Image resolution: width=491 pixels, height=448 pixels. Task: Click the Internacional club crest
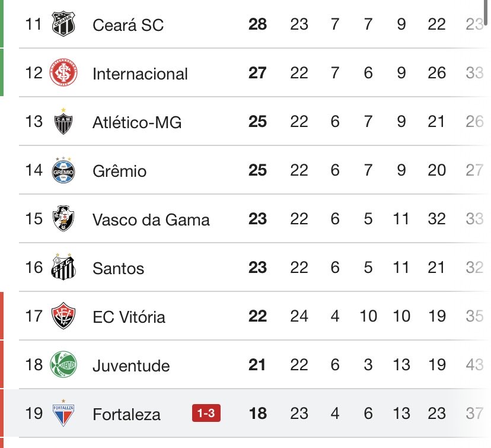62,73
